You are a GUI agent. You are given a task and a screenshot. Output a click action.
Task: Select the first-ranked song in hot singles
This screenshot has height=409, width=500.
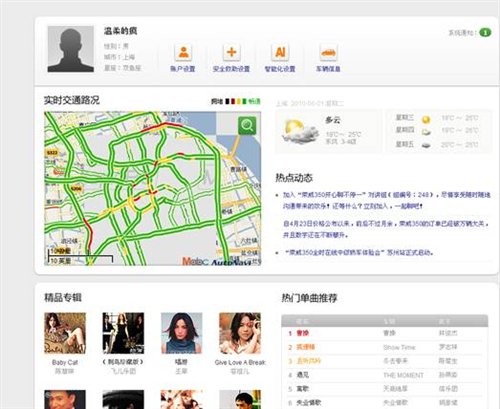[x=385, y=333]
